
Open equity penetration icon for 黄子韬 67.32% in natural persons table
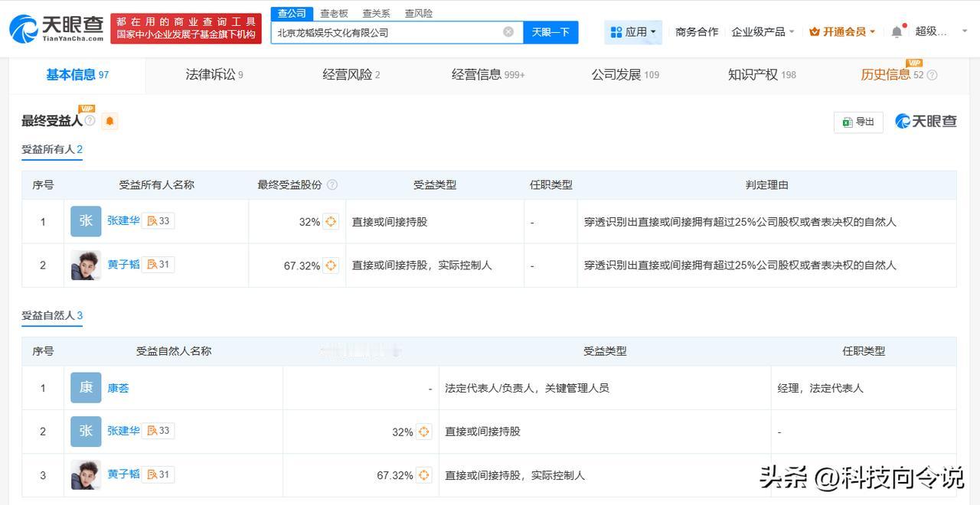pos(423,475)
